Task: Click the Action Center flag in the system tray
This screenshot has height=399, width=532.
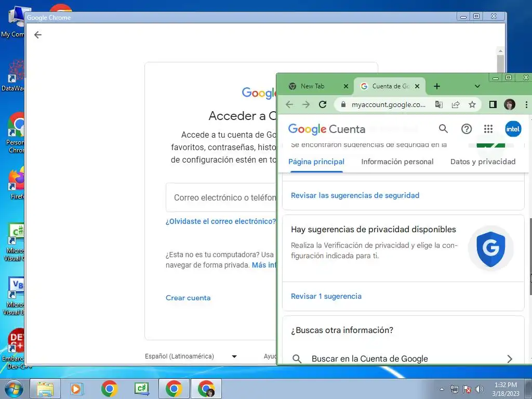Action: click(x=467, y=389)
